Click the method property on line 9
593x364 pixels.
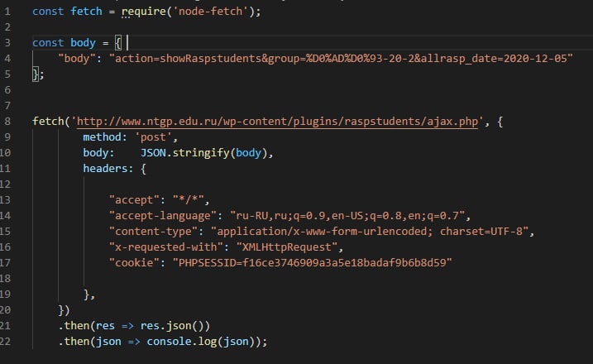point(105,137)
